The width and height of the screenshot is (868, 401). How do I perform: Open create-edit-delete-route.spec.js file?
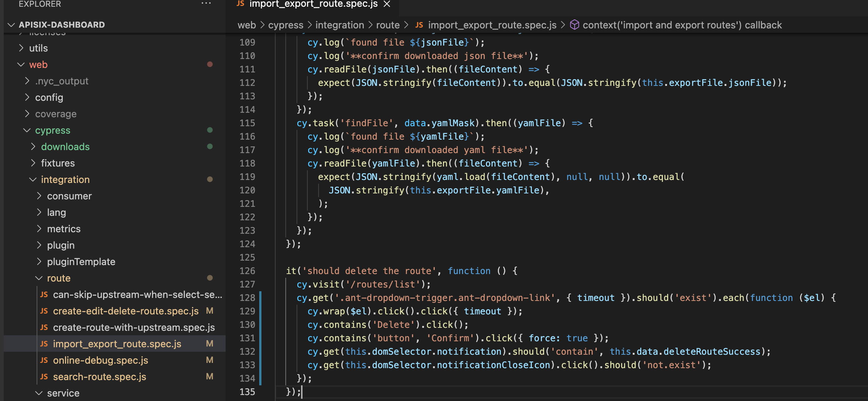pyautogui.click(x=126, y=311)
